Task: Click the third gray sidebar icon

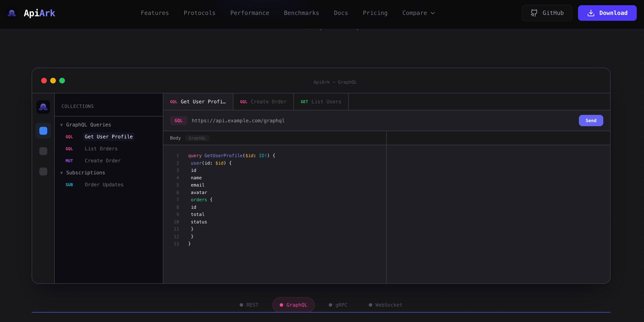Action: click(x=43, y=171)
